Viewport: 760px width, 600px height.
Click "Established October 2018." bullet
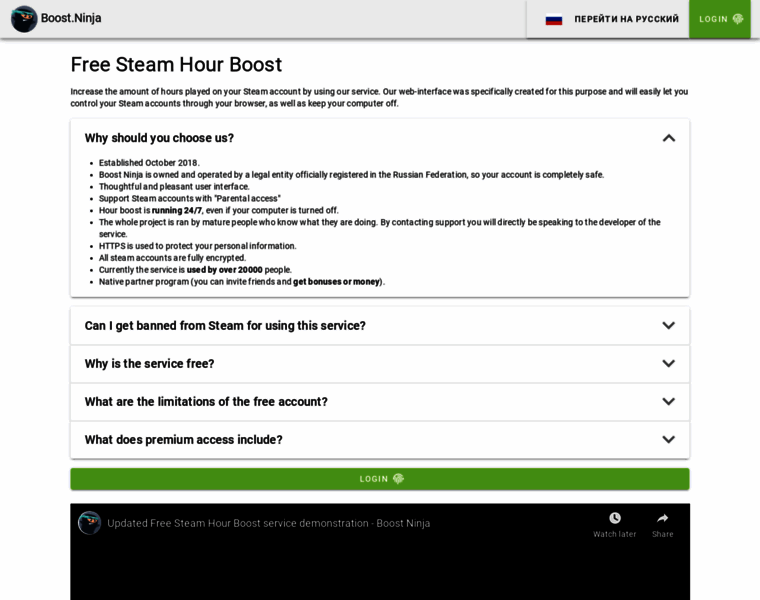pyautogui.click(x=149, y=163)
